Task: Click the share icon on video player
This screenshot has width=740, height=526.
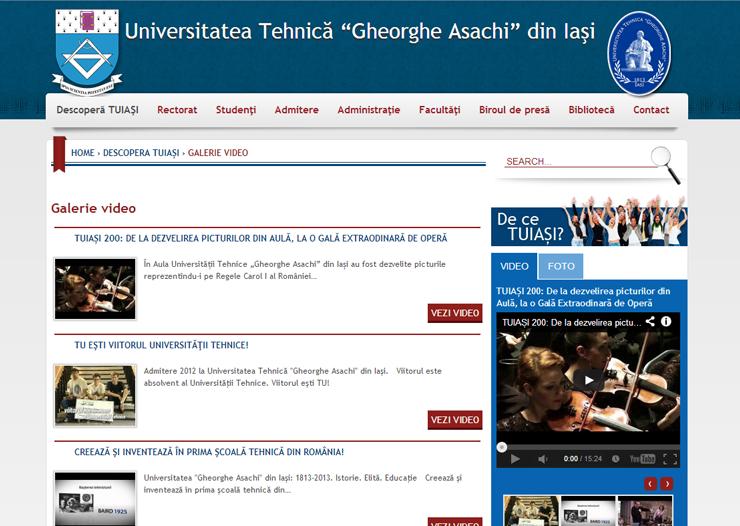Action: [650, 321]
